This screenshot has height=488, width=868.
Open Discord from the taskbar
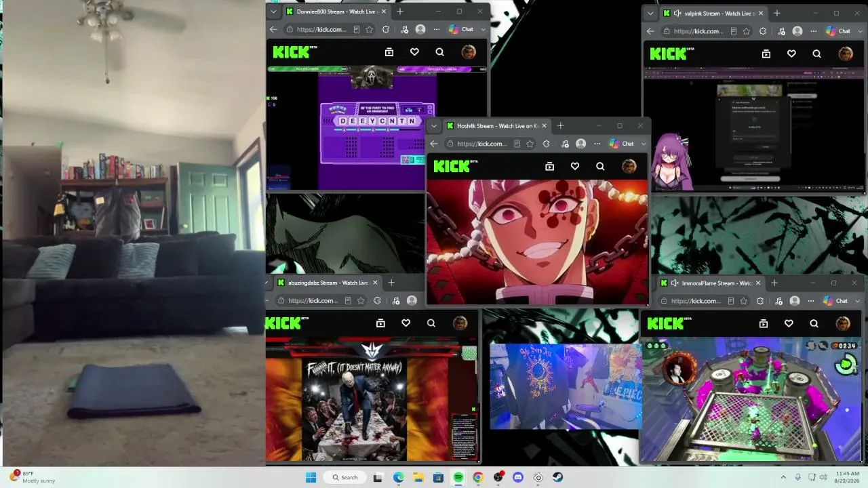(518, 477)
